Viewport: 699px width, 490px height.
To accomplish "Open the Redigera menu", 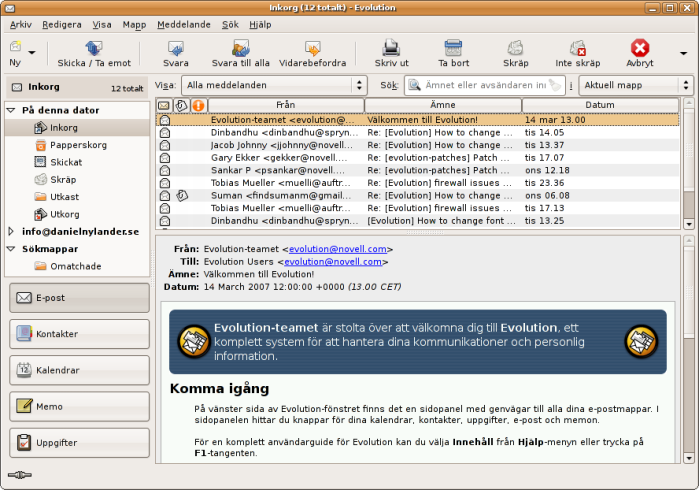I will pos(62,25).
